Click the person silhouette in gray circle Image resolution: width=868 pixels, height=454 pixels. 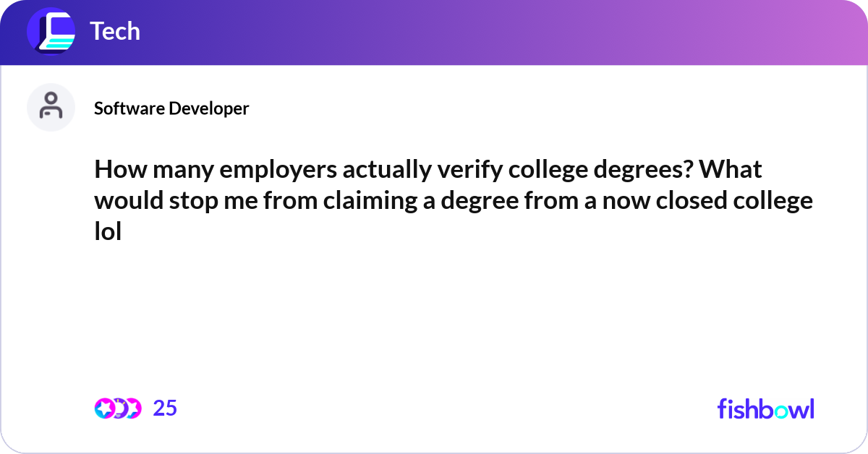(x=51, y=106)
